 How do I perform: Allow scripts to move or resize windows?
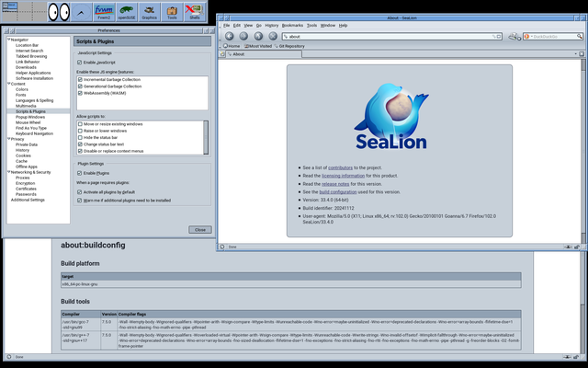coord(80,124)
